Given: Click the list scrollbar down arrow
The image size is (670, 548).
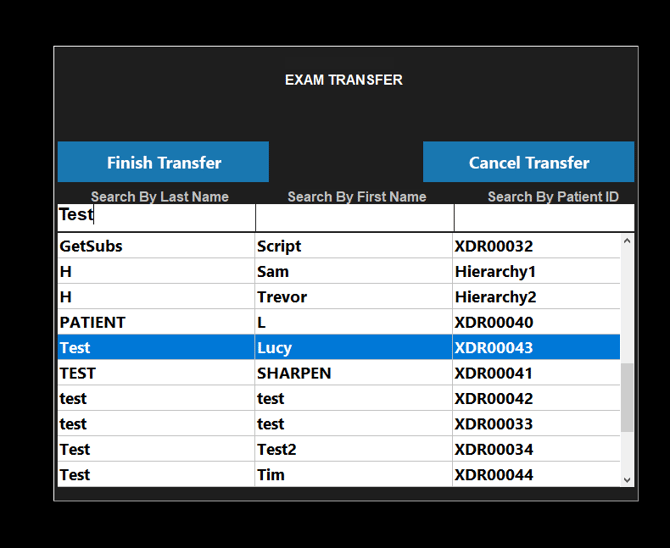Looking at the screenshot, I should [x=627, y=480].
